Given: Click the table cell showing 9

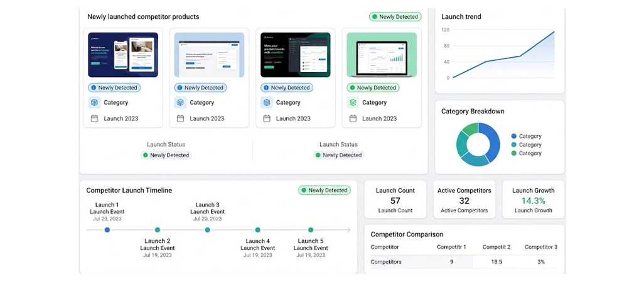Looking at the screenshot, I should click(x=451, y=262).
